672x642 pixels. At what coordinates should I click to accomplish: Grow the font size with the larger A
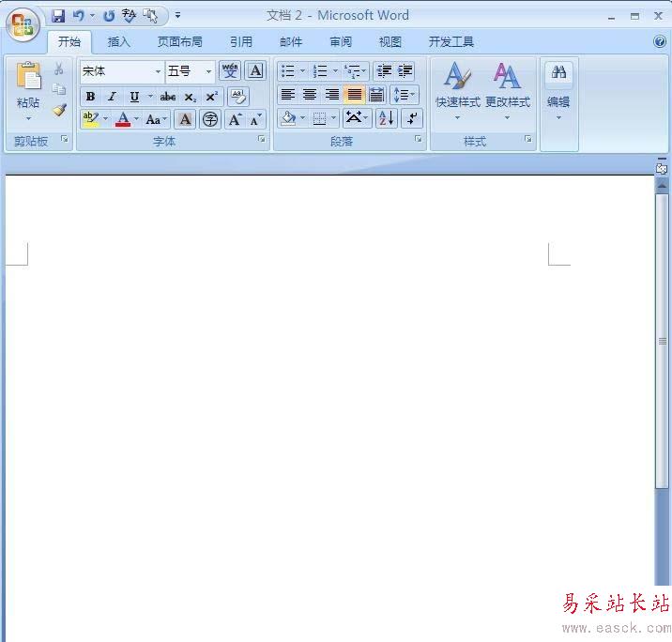pos(235,119)
